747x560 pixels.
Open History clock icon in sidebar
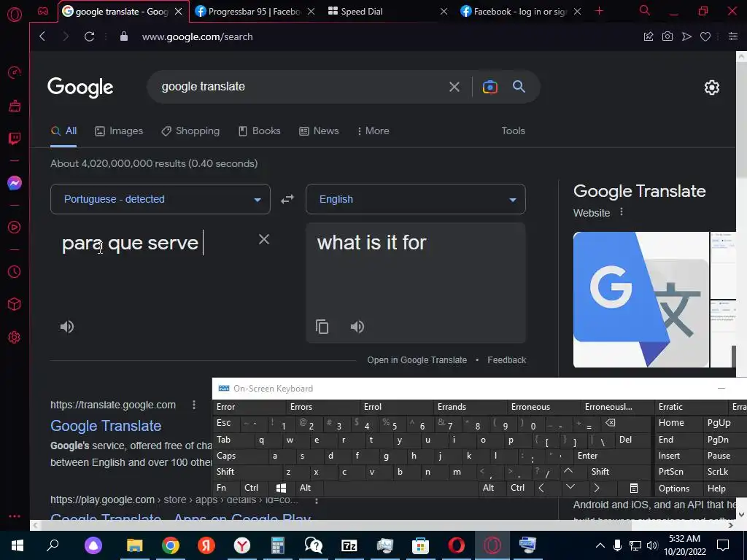point(15,271)
